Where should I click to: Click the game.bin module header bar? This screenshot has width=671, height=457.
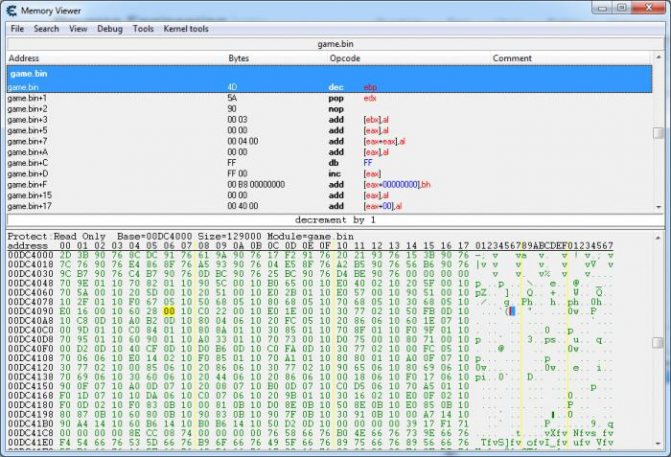pyautogui.click(x=336, y=44)
